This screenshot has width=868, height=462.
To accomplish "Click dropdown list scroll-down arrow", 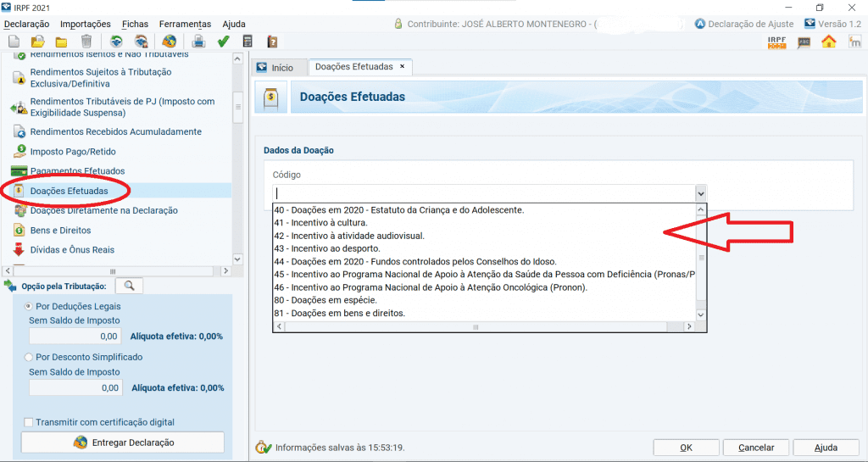I will tap(701, 314).
